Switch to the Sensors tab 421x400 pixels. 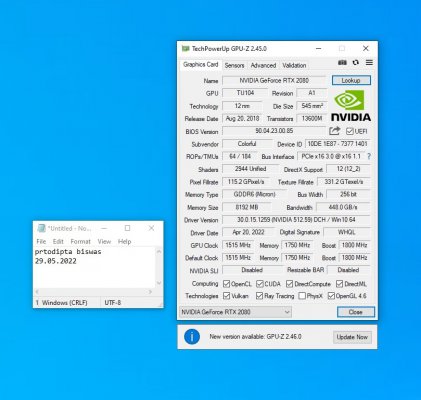[x=234, y=65]
